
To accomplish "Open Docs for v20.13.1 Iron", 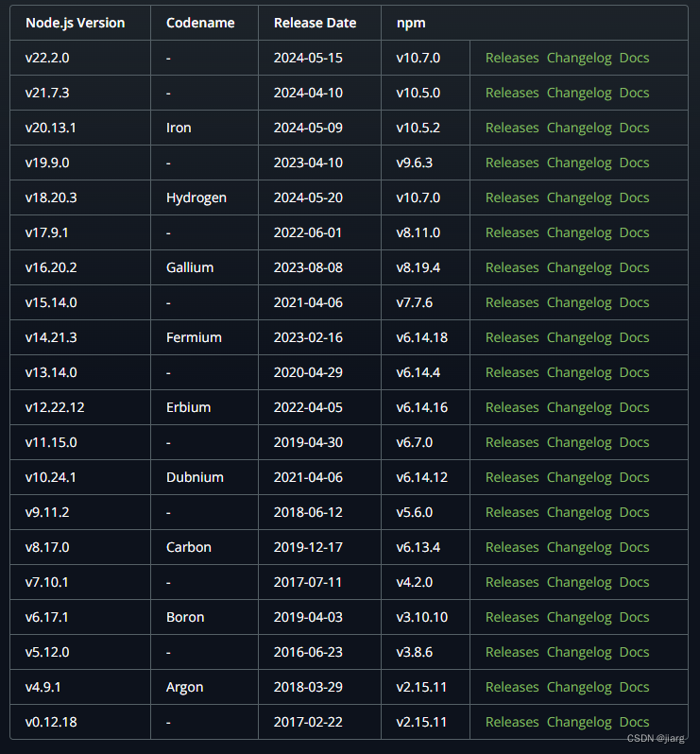I will click(634, 128).
